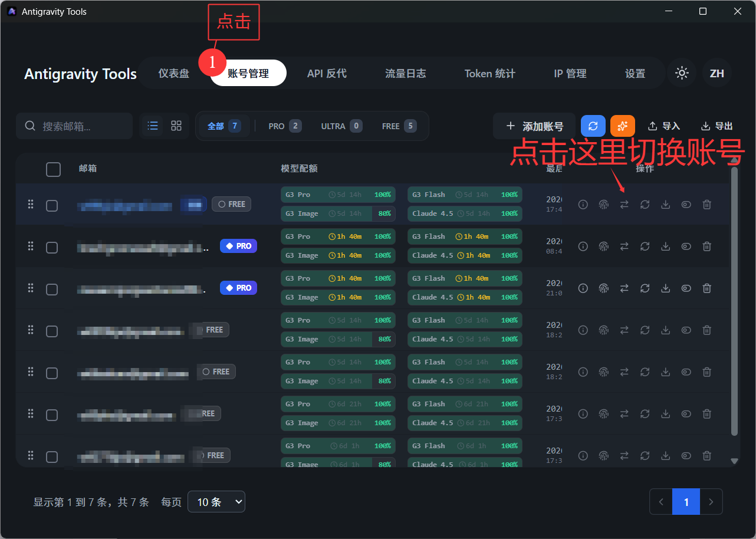Viewport: 756px width, 539px height.
Task: Switch account on the 6d 1h row
Action: [x=624, y=456]
